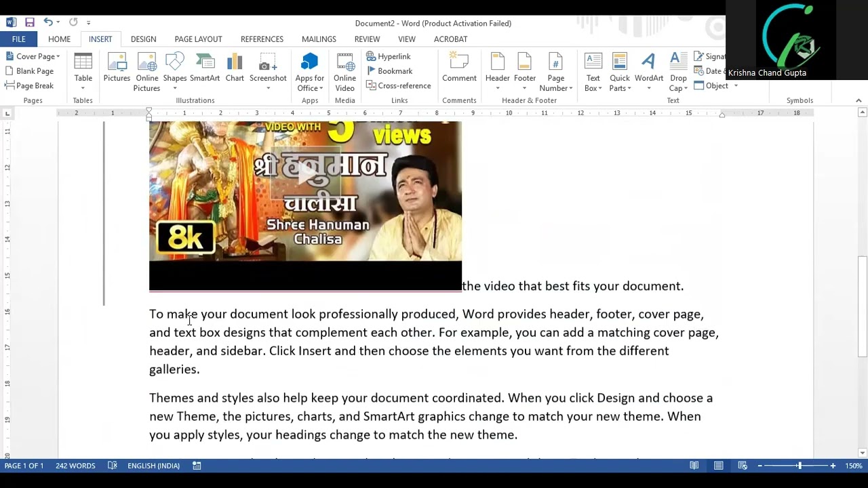Click the Redo arrow in quick access toolbar

tap(73, 22)
